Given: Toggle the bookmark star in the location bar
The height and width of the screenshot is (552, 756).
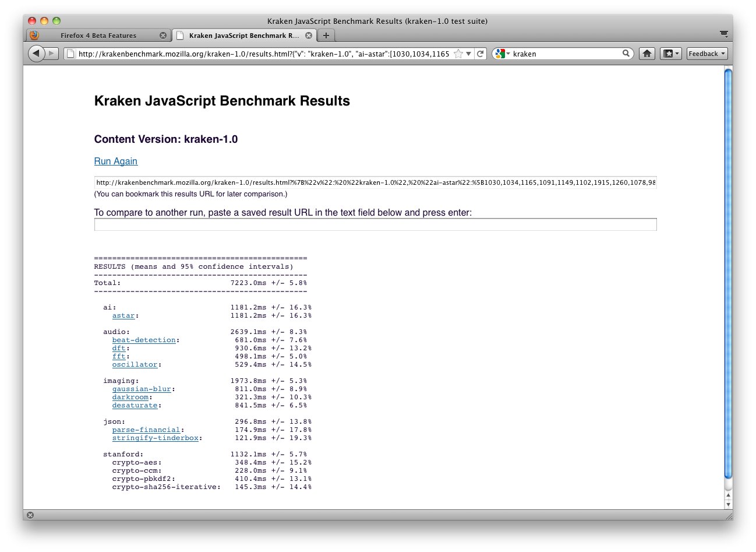Looking at the screenshot, I should coord(458,53).
